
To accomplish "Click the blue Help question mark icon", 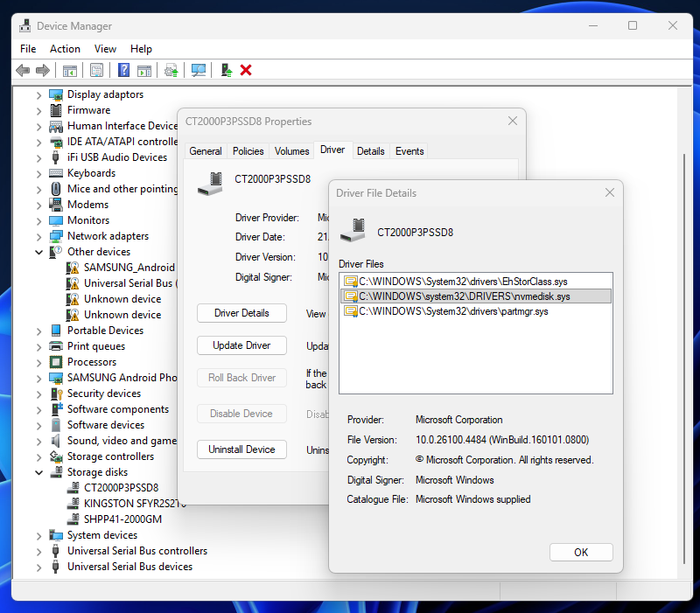I will [123, 70].
